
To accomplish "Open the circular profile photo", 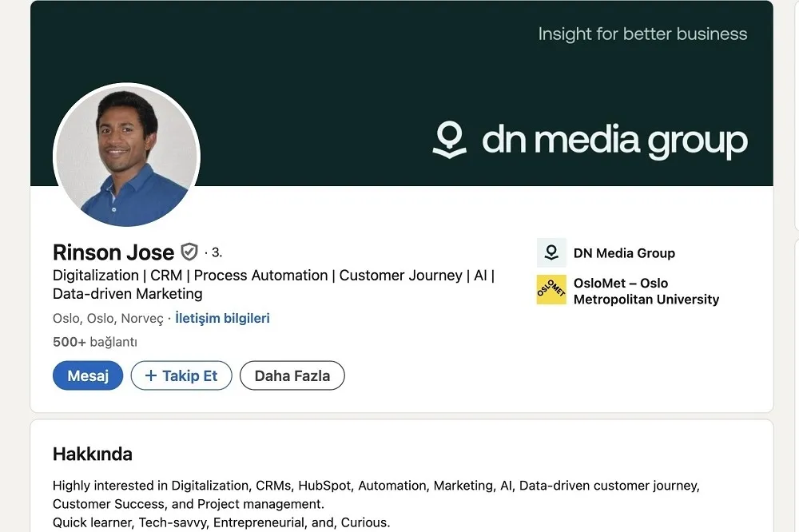I will coord(126,156).
